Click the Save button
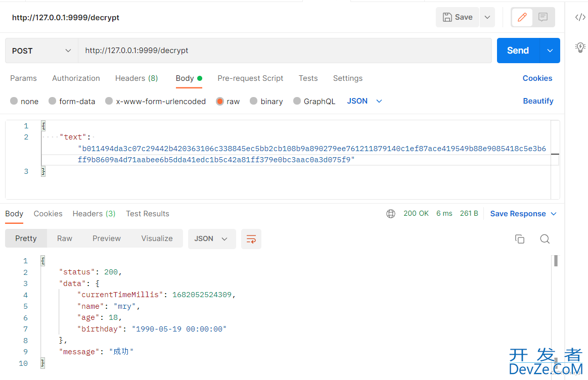 458,17
